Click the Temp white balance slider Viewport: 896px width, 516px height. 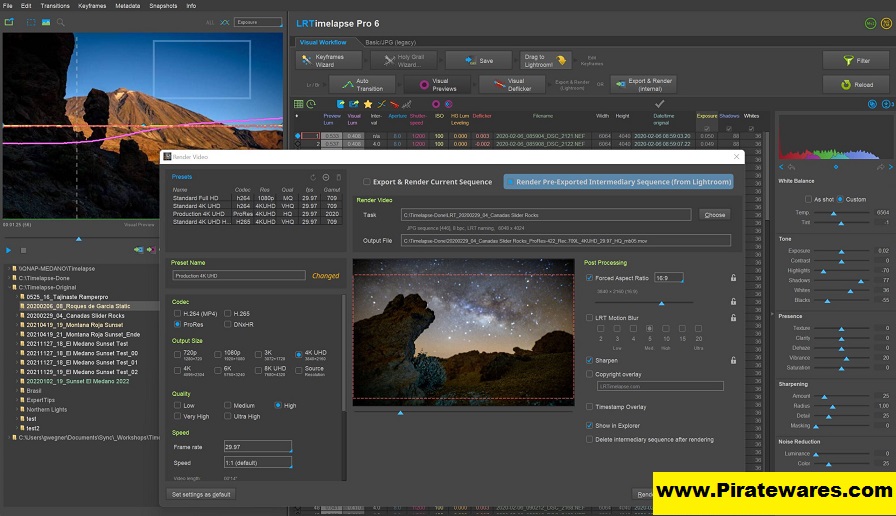pos(832,212)
